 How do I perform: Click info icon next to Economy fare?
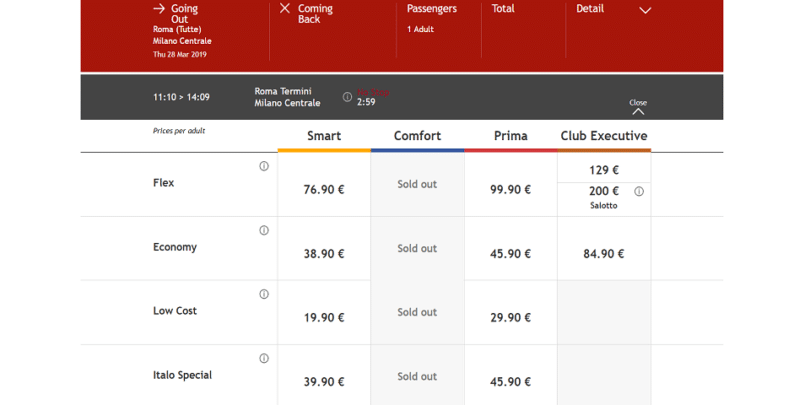coord(264,230)
